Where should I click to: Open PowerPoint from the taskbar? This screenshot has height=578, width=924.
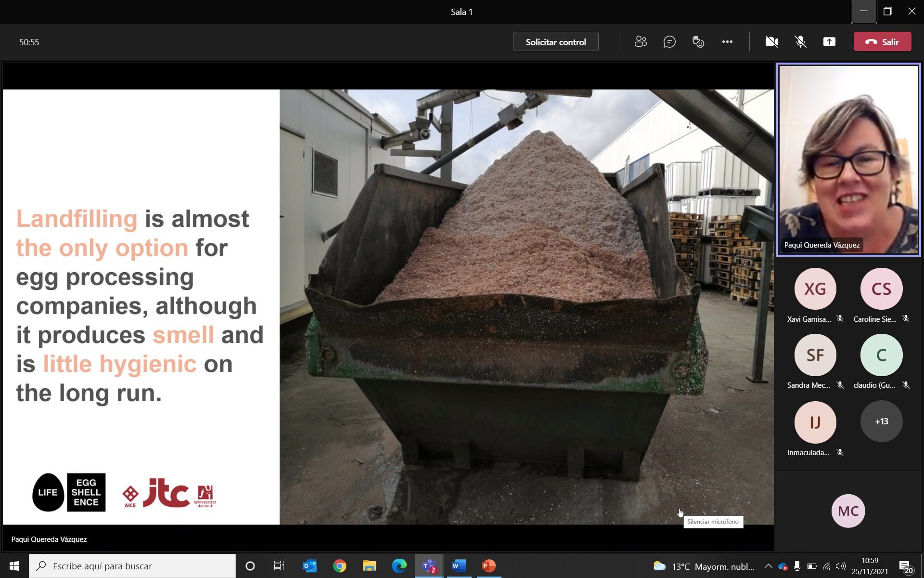[488, 566]
